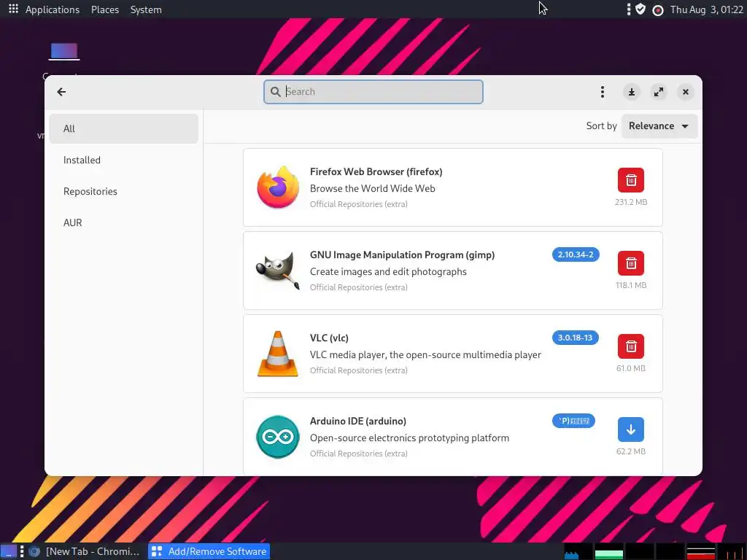The height and width of the screenshot is (560, 747).
Task: Click the three-dot tray handle in top panel
Action: click(629, 9)
